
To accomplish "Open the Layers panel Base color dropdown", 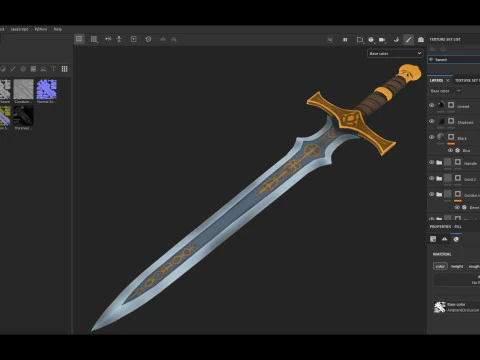I will pos(445,91).
